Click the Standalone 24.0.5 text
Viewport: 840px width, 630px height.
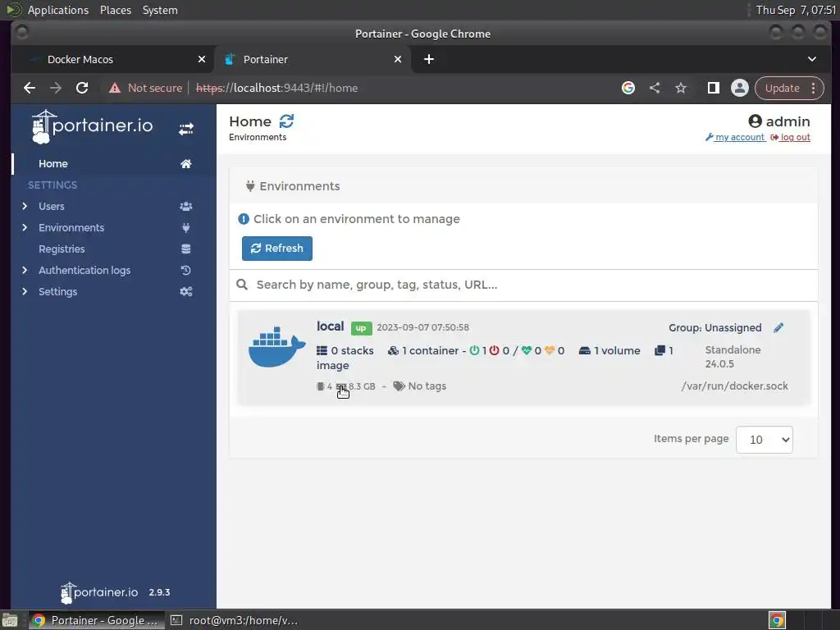click(x=733, y=357)
